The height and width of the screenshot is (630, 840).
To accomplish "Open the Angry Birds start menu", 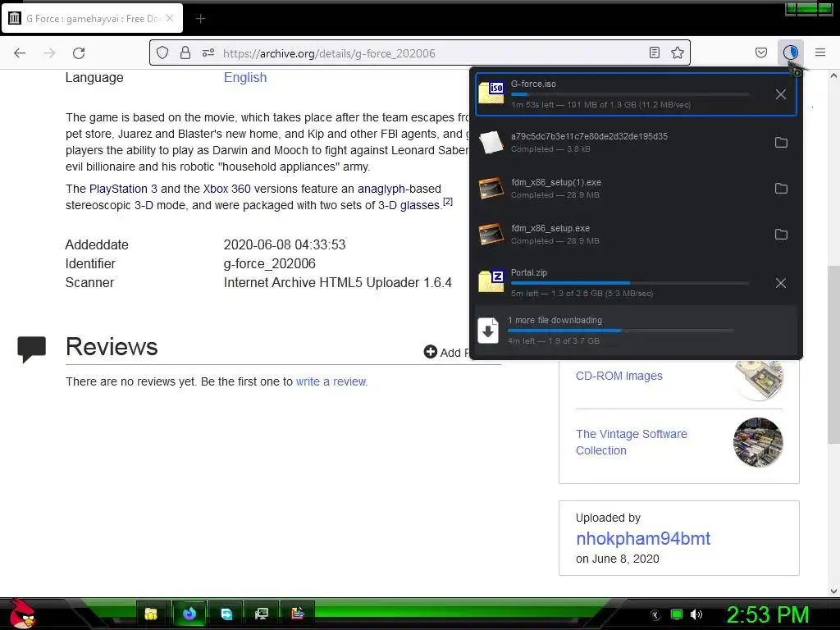I will [x=21, y=614].
